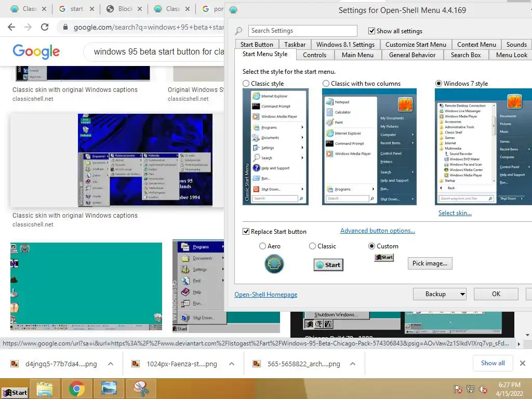The width and height of the screenshot is (532, 399).
Task: Select the Windows 7 style radio
Action: pyautogui.click(x=438, y=84)
